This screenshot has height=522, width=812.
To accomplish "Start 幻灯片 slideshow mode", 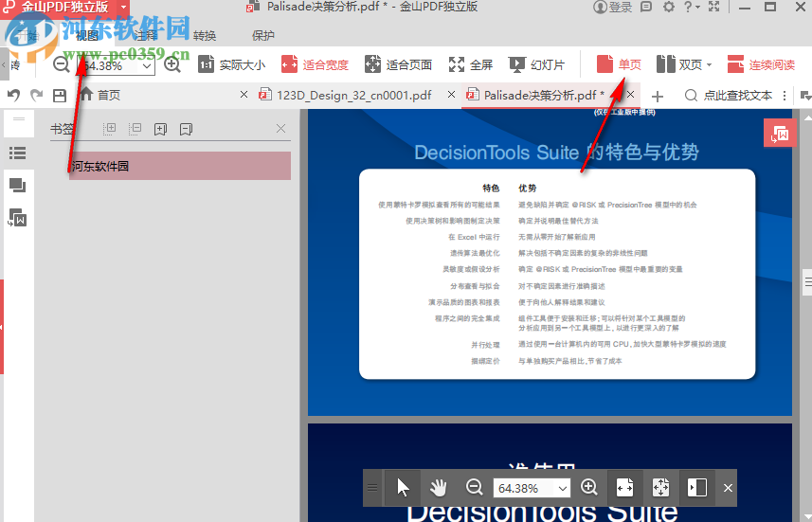I will [x=536, y=64].
